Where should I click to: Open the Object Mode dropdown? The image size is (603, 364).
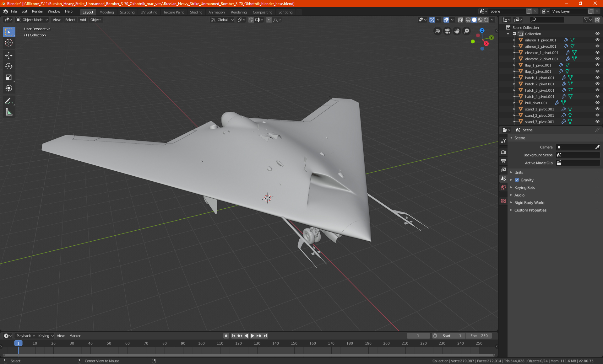(32, 20)
